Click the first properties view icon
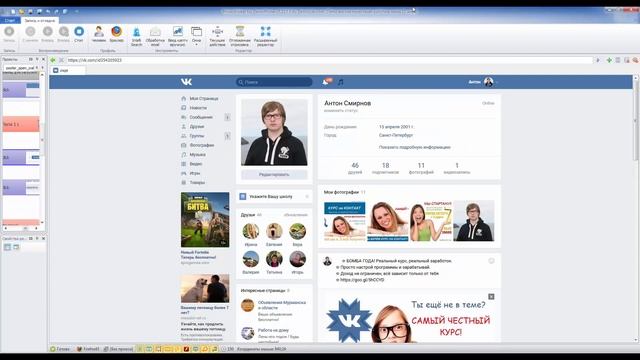Viewport: 640px width, 360px height. (7, 247)
